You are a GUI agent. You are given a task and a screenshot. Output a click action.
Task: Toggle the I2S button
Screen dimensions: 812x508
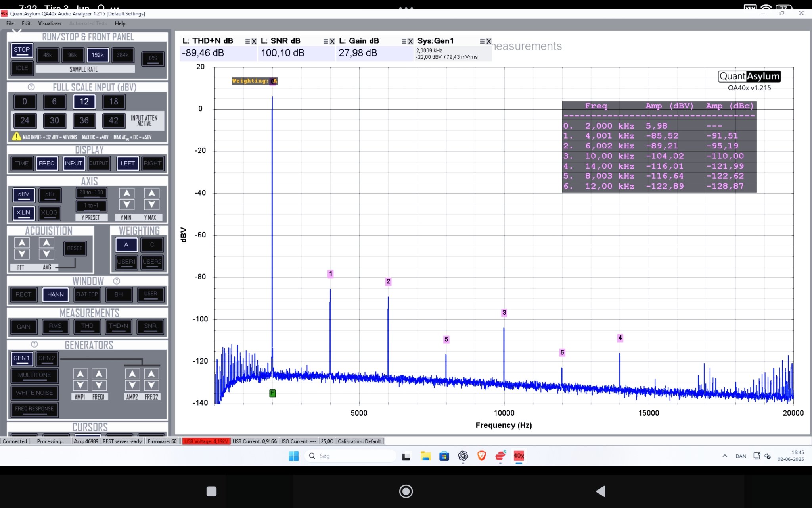click(x=153, y=58)
